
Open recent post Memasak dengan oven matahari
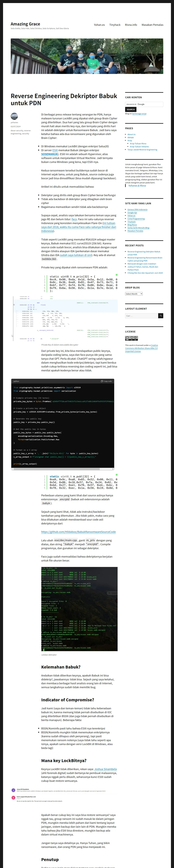point(142,264)
